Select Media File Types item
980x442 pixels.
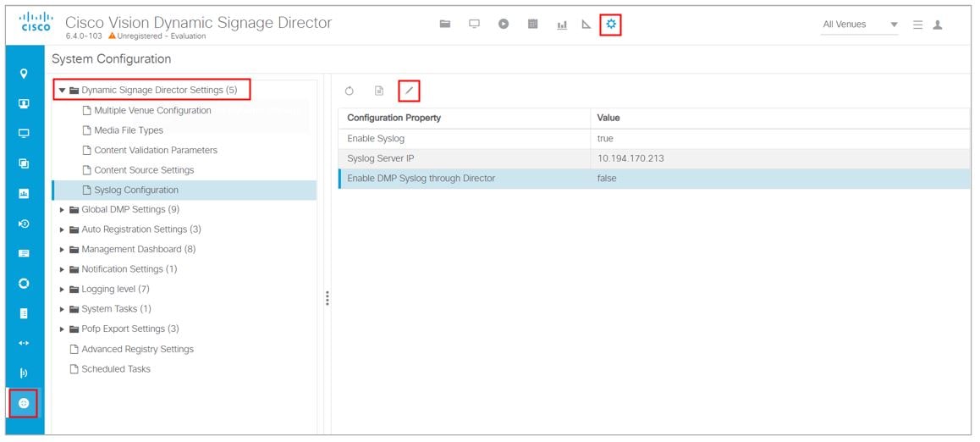pyautogui.click(x=128, y=130)
